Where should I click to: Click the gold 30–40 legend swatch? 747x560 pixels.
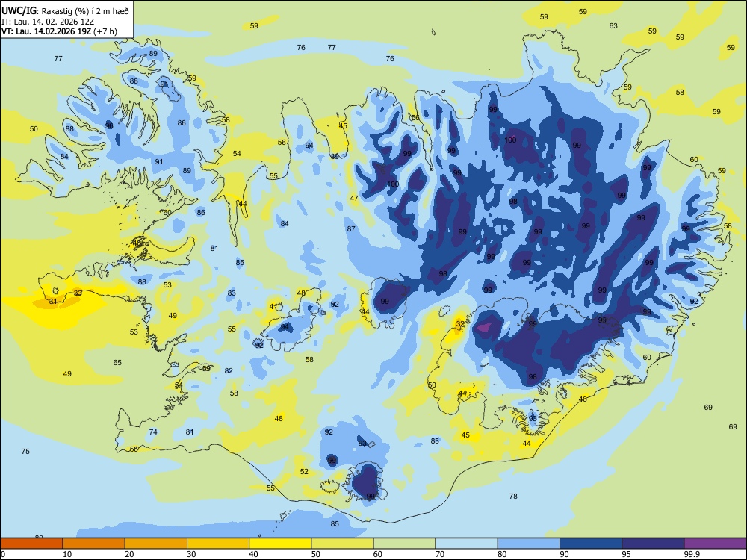(218, 544)
